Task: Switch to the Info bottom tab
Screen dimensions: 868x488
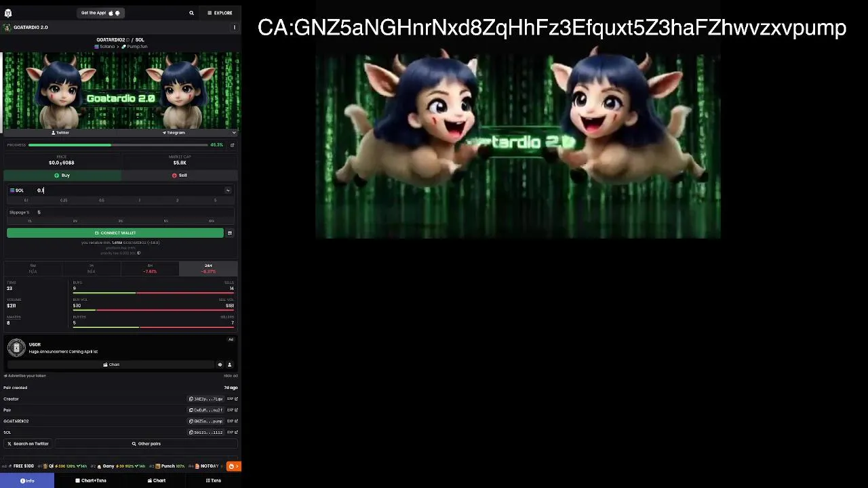Action: (x=27, y=481)
